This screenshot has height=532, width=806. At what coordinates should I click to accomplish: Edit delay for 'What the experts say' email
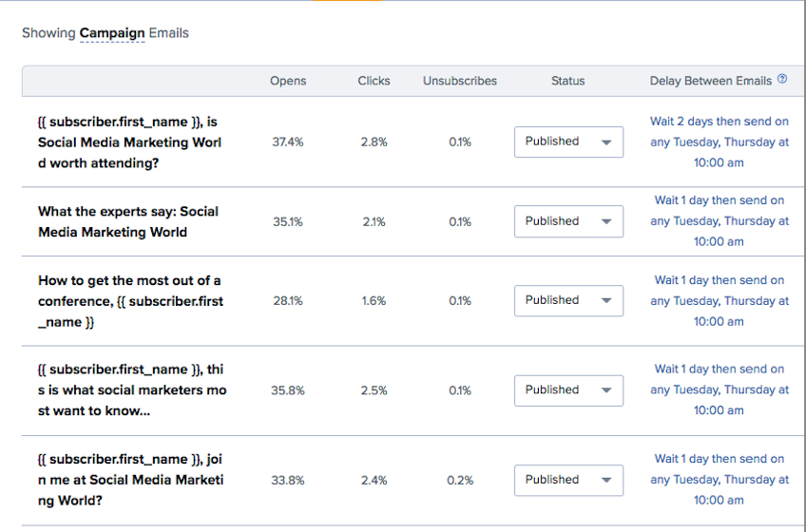720,221
